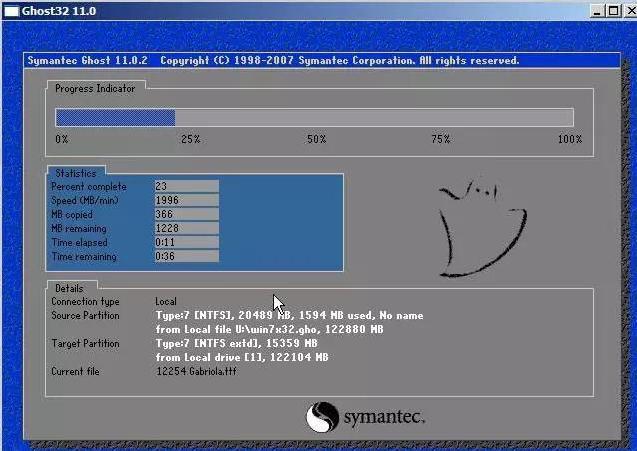637x451 pixels.
Task: Click the 100% progress marker
Action: click(570, 139)
